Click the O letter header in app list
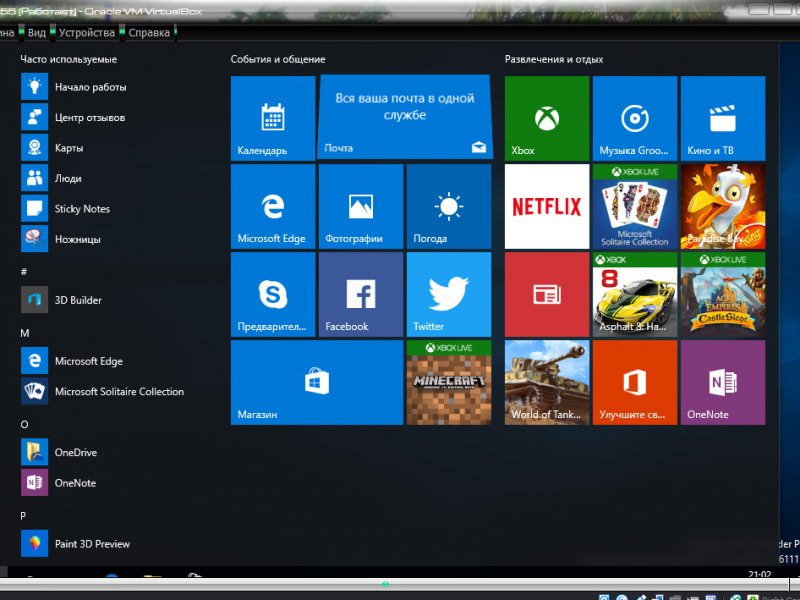The height and width of the screenshot is (600, 800). [24, 424]
